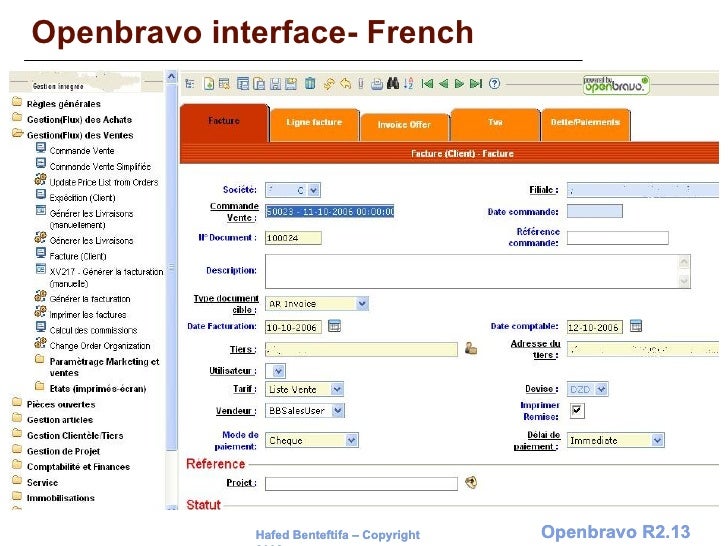Click the attachment toolbar icon
Image resolution: width=728 pixels, height=546 pixels.
point(361,84)
